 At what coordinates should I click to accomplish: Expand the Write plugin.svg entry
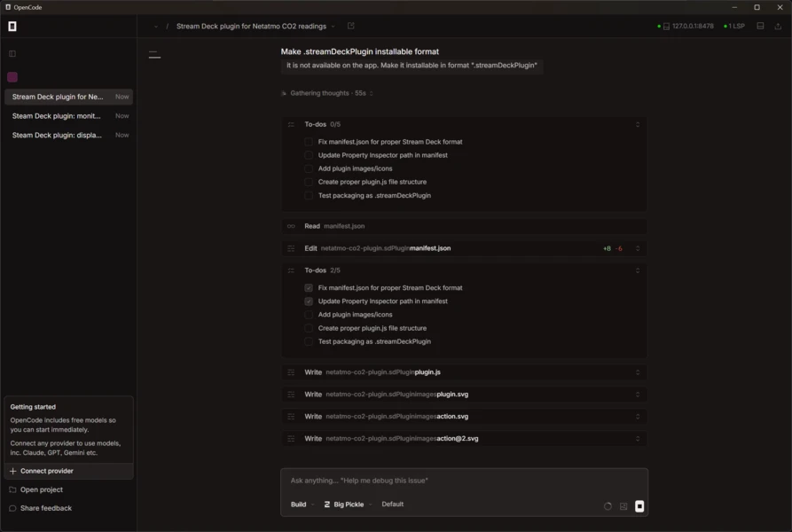[638, 395]
